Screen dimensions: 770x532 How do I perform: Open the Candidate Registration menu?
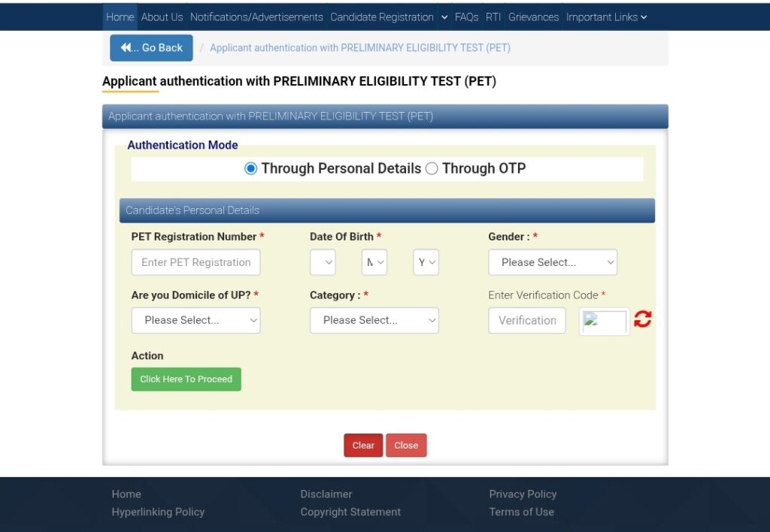click(388, 17)
